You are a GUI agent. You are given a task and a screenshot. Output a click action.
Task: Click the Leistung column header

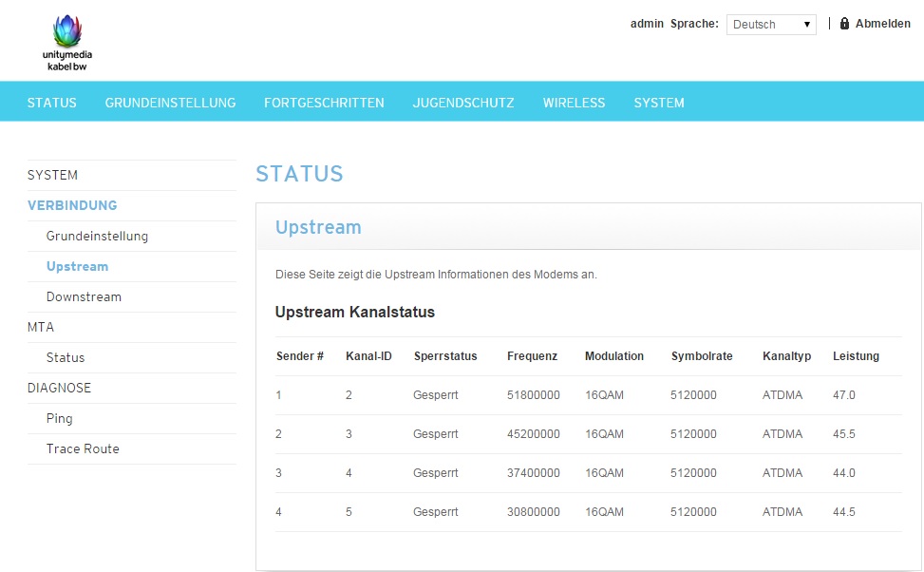(x=856, y=356)
